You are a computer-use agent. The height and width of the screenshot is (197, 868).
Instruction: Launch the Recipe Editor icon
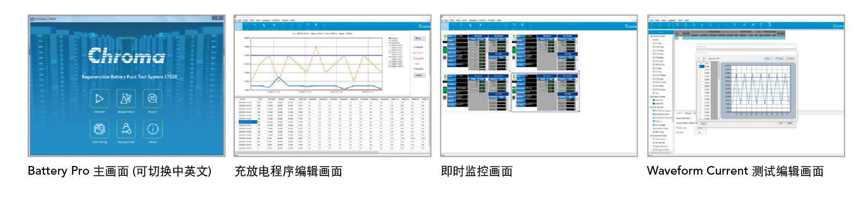click(126, 98)
